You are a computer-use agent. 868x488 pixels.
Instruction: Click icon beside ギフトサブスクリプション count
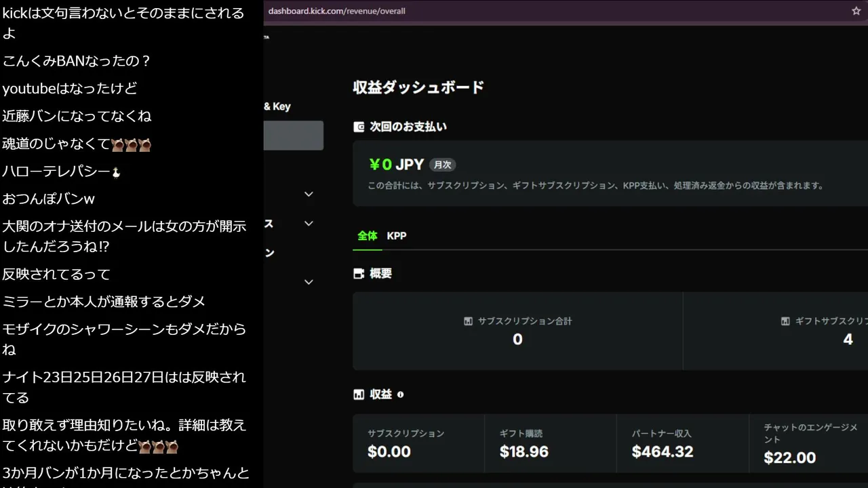(x=785, y=321)
